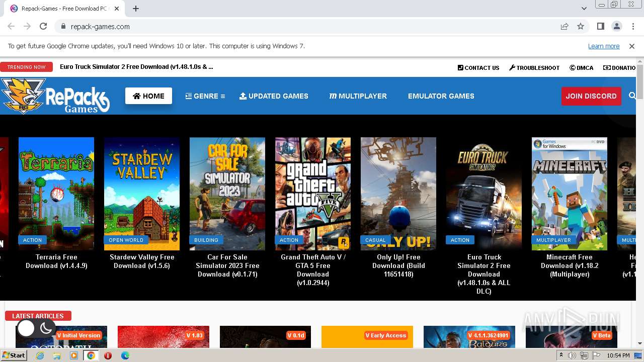Image resolution: width=644 pixels, height=362 pixels.
Task: Open the CONTACT US link
Action: point(478,68)
